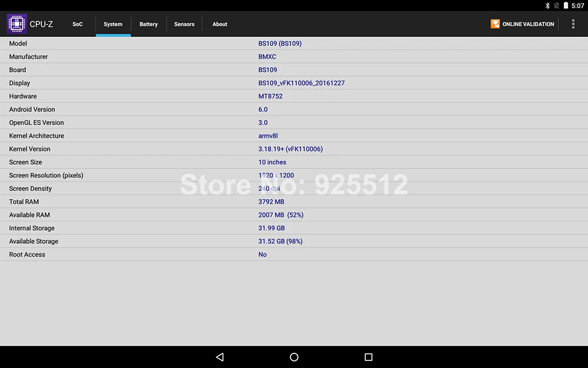The width and height of the screenshot is (588, 368).
Task: Select the 31.52 GB (98%) value
Action: pos(280,241)
